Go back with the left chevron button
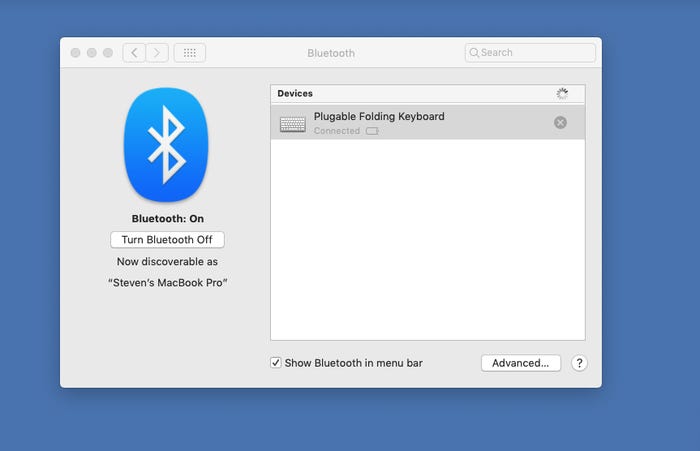700x451 pixels. [x=134, y=53]
